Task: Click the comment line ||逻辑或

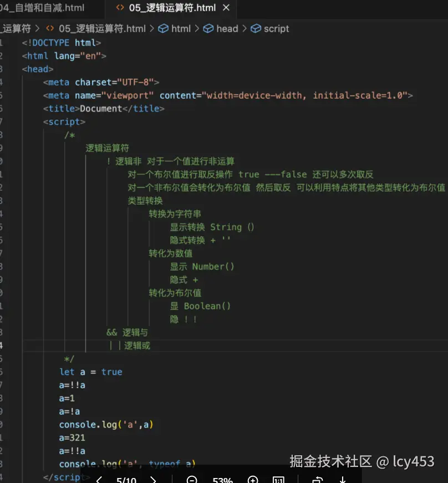Action: (x=130, y=345)
